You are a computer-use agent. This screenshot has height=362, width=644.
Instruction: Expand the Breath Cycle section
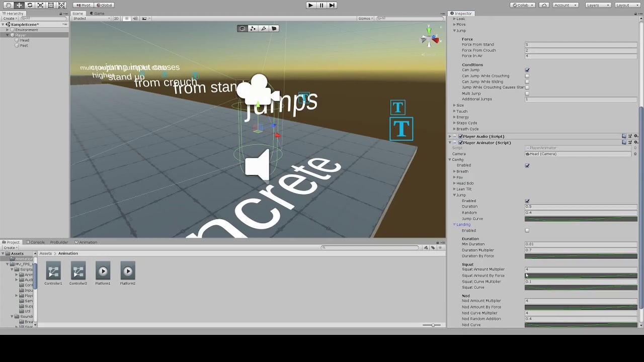pos(454,129)
